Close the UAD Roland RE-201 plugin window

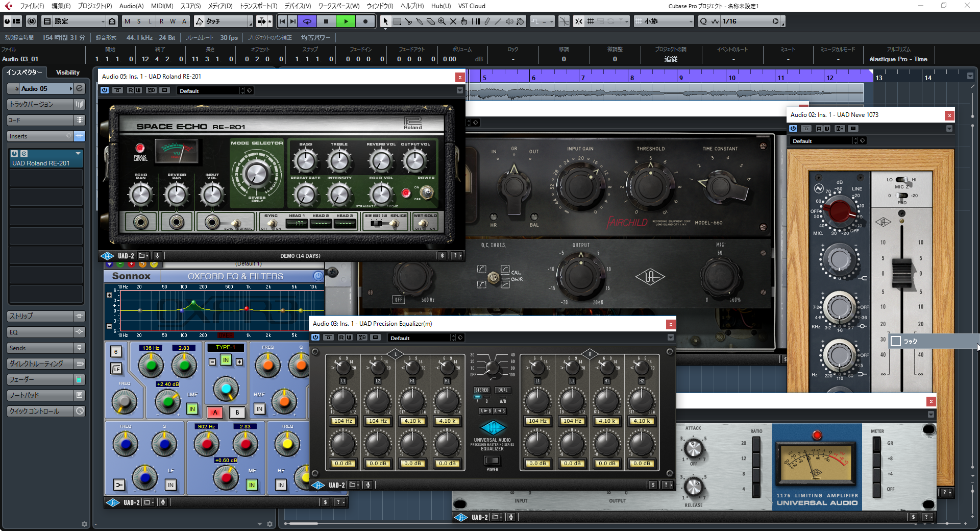pyautogui.click(x=460, y=77)
